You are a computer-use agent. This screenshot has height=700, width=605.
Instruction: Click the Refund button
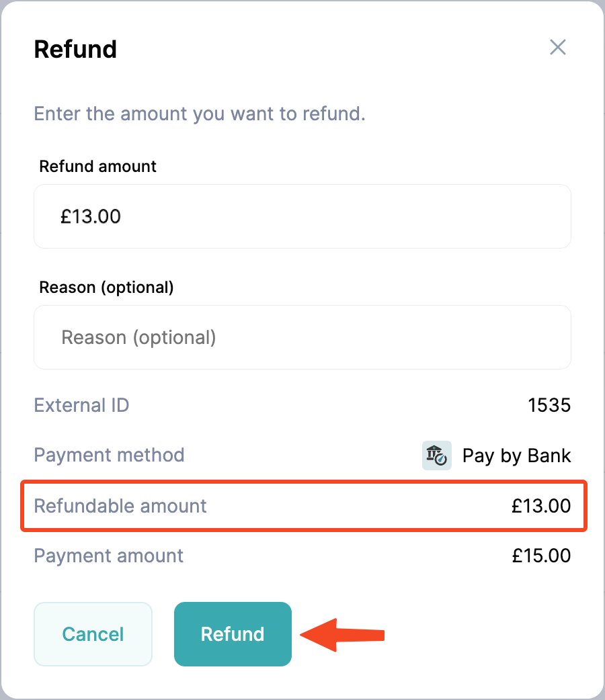tap(233, 633)
